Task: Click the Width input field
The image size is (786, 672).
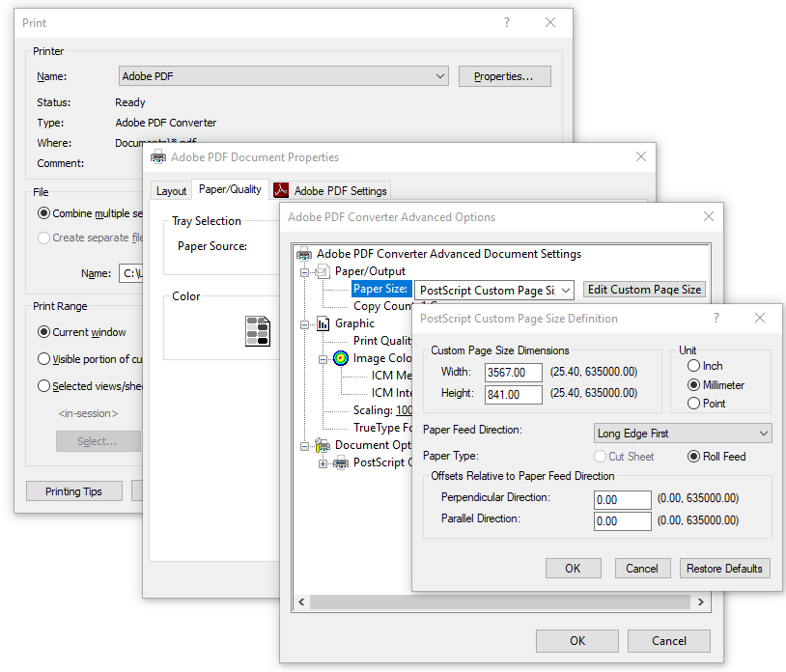Action: 514,373
